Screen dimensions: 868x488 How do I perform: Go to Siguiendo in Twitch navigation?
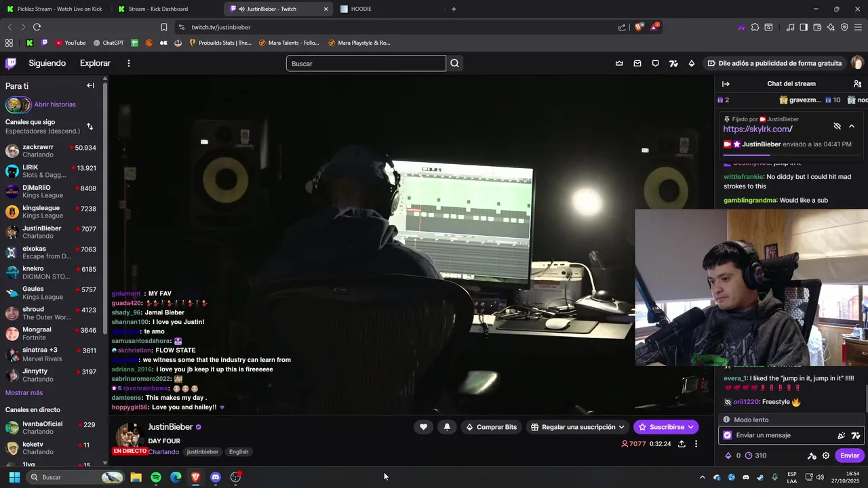(47, 63)
